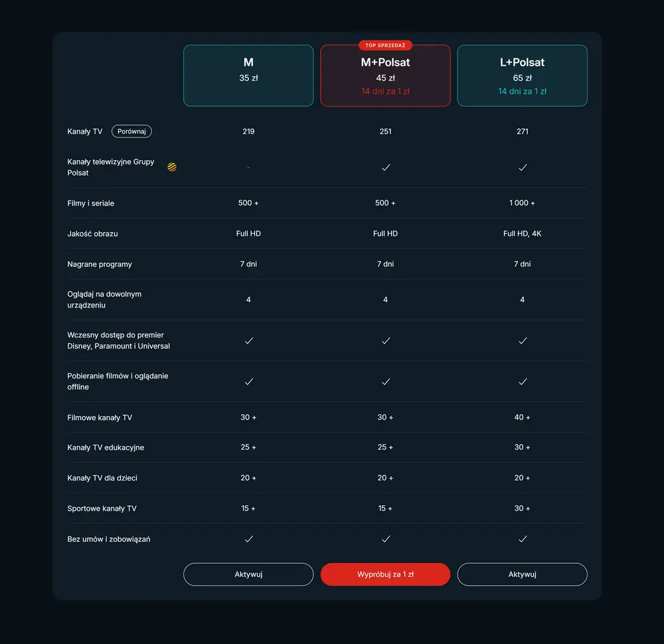Viewport: 664px width, 644px height.
Task: Select the L+Polsat plan card at 65 zł
Action: tap(522, 76)
